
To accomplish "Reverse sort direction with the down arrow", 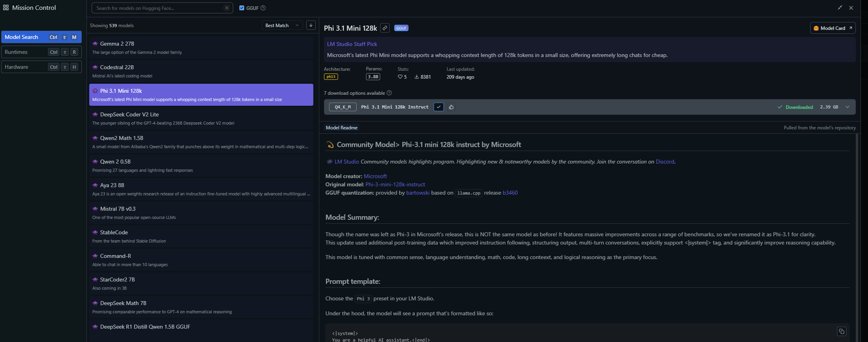I will tap(311, 25).
